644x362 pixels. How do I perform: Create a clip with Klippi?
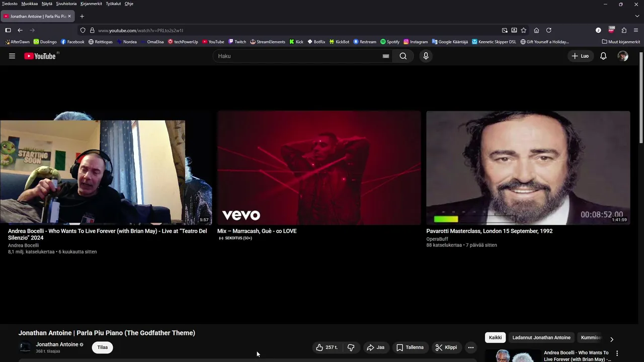(446, 347)
